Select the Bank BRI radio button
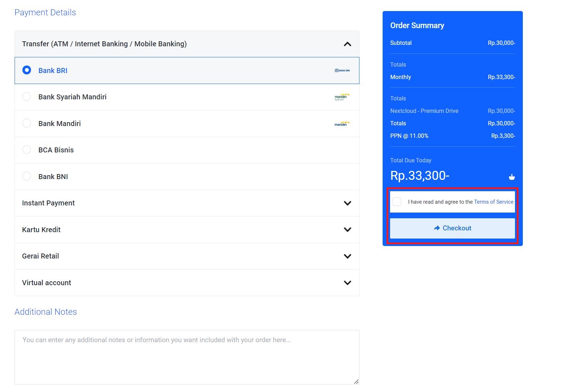Screen dimensions: 578x392 (x=27, y=70)
